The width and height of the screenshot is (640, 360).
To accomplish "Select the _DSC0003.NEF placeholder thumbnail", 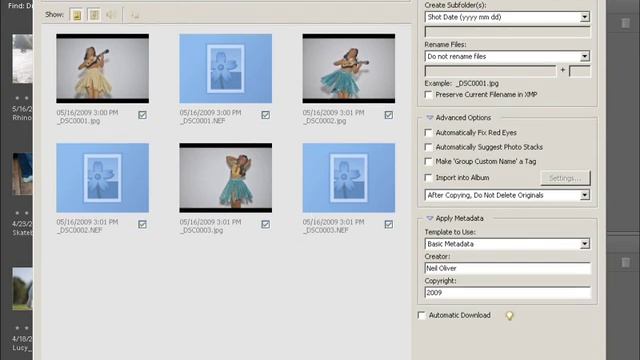I will pyautogui.click(x=349, y=178).
